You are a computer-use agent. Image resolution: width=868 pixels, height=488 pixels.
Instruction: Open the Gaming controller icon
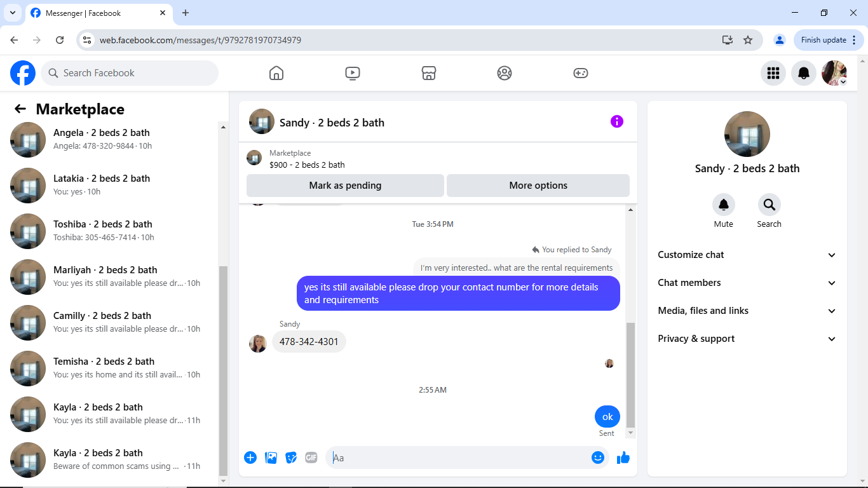pos(581,73)
